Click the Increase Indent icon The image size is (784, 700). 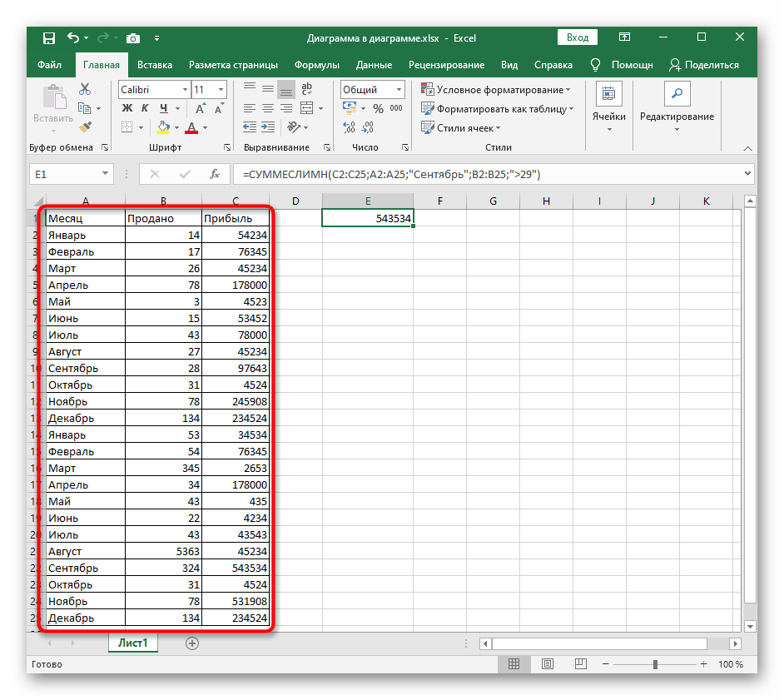pos(268,127)
